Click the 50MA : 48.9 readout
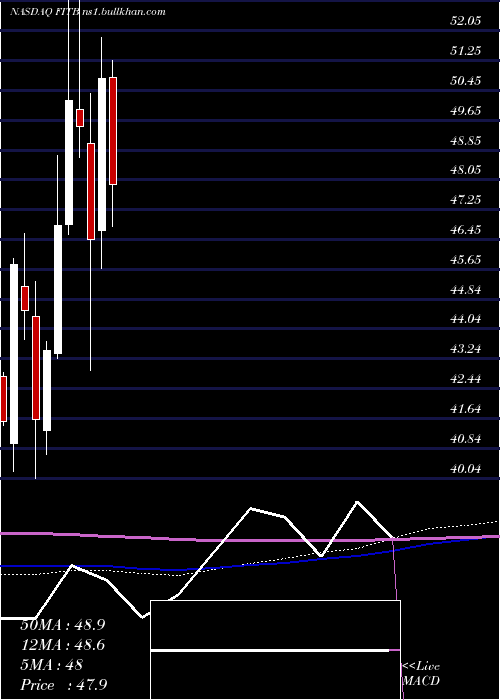 [63, 625]
